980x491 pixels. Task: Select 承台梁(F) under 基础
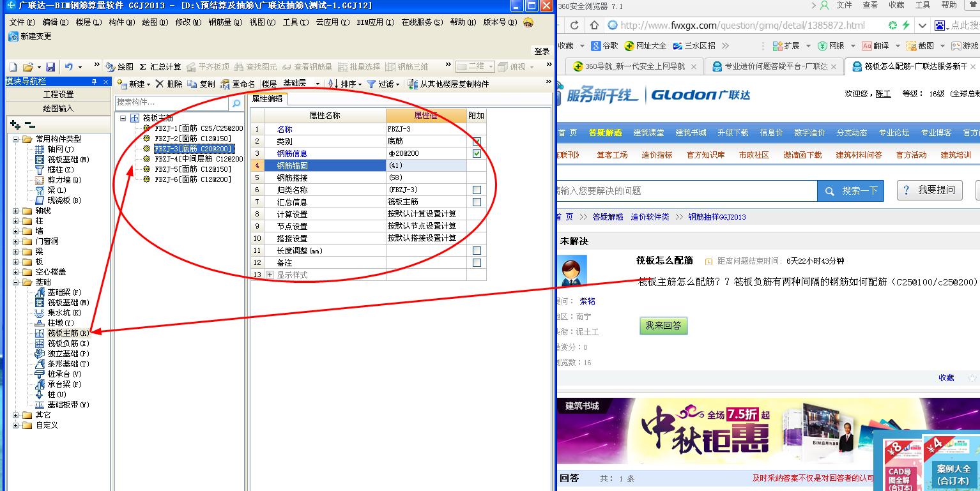point(58,384)
